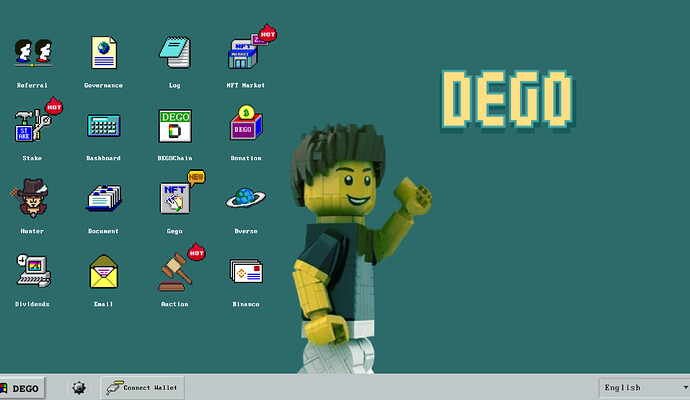Open the Donation box icon
The image size is (690, 400).
pos(245,126)
